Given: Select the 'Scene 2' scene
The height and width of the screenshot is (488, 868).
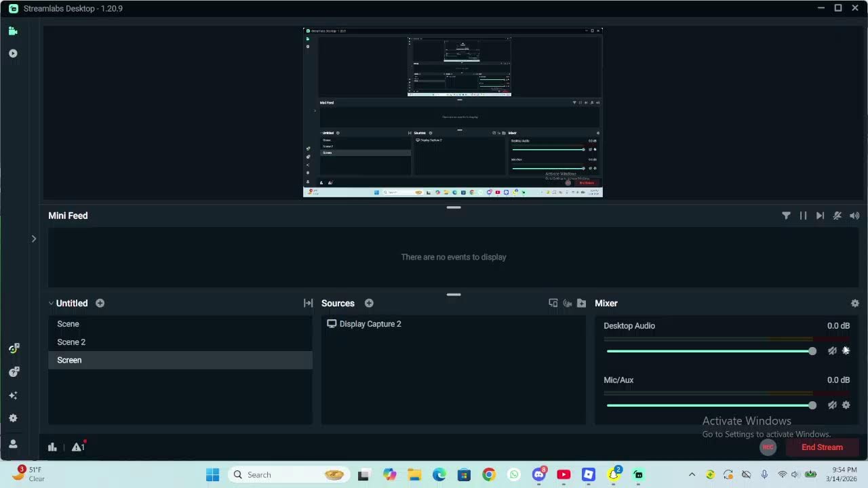Looking at the screenshot, I should 180,342.
